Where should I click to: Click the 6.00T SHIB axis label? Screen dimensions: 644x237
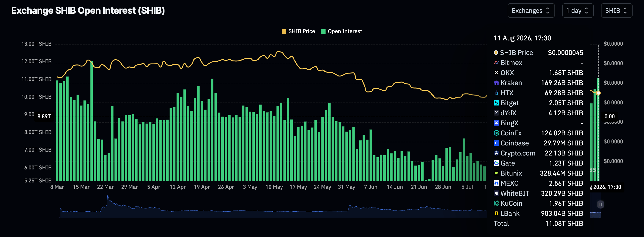click(x=38, y=167)
